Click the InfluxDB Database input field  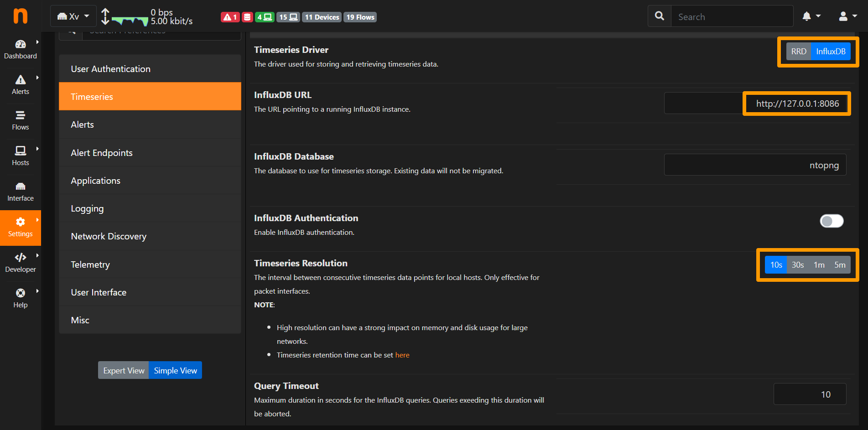(755, 165)
